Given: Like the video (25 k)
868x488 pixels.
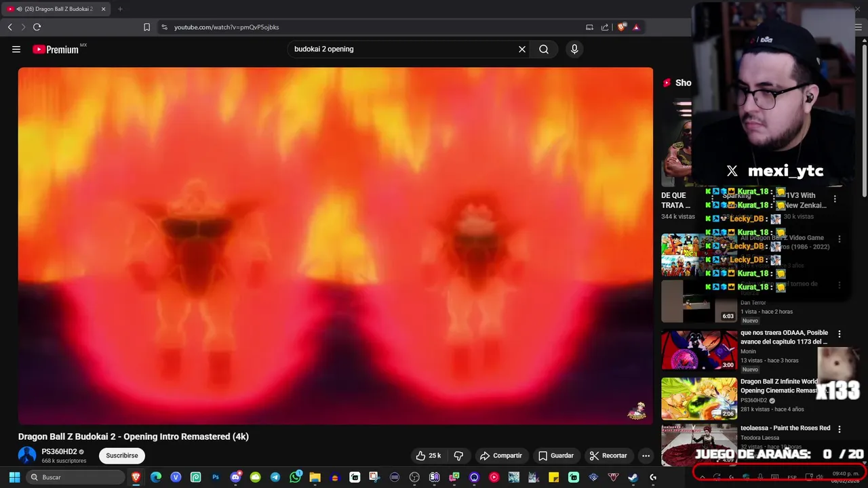Looking at the screenshot, I should (429, 455).
